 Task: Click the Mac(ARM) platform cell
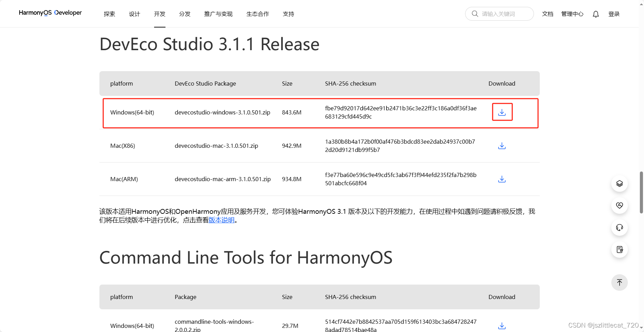tap(124, 179)
